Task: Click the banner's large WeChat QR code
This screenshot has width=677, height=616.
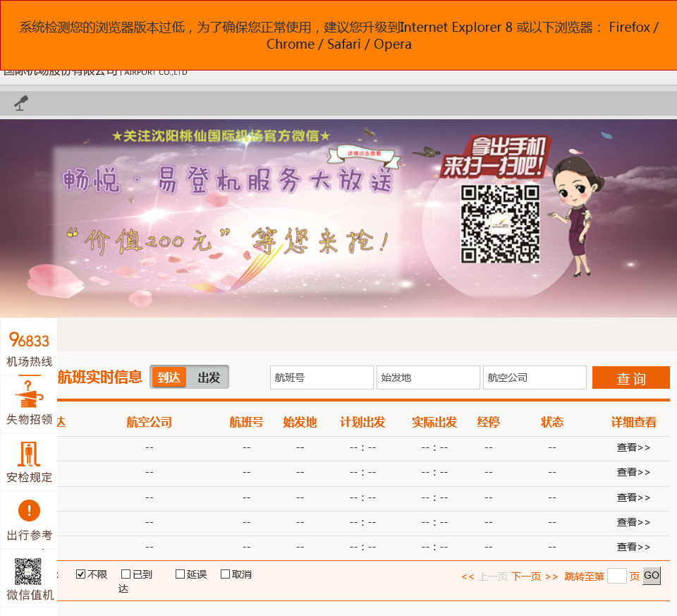Action: [x=500, y=224]
